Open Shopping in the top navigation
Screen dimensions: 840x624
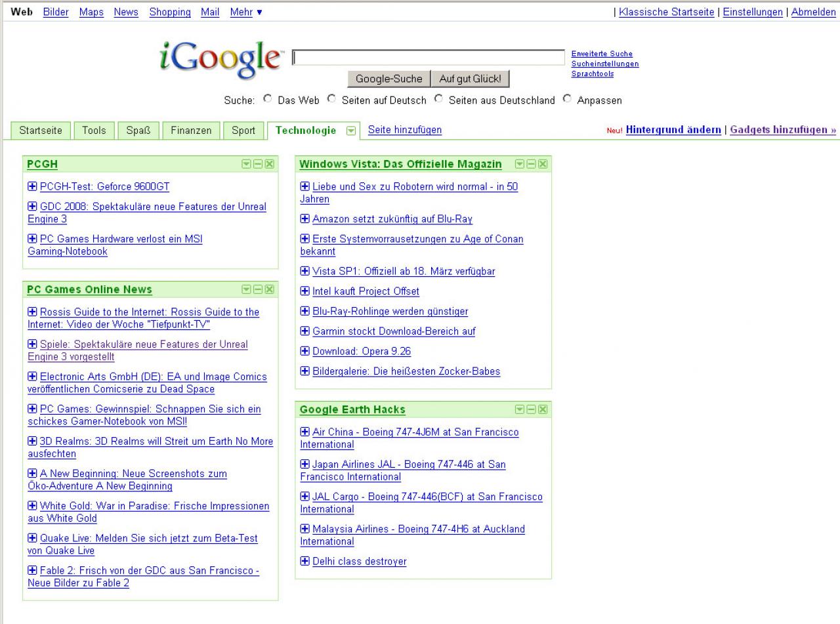pos(170,12)
